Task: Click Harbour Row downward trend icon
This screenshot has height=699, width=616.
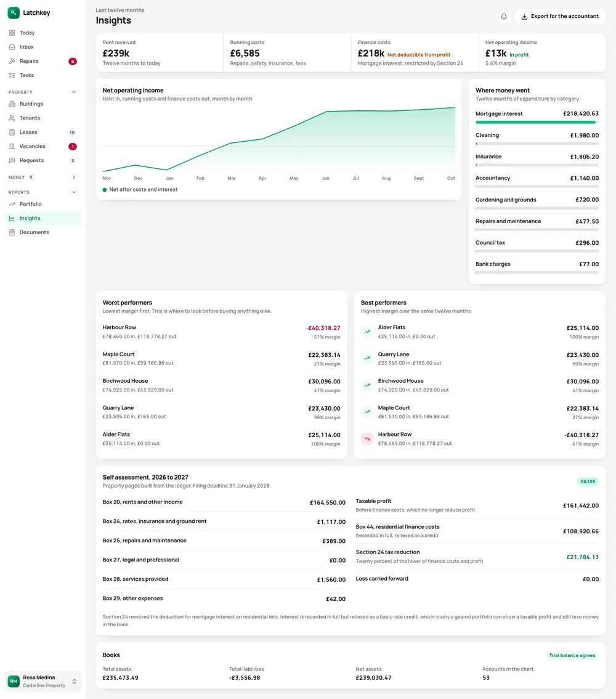Action: (367, 439)
